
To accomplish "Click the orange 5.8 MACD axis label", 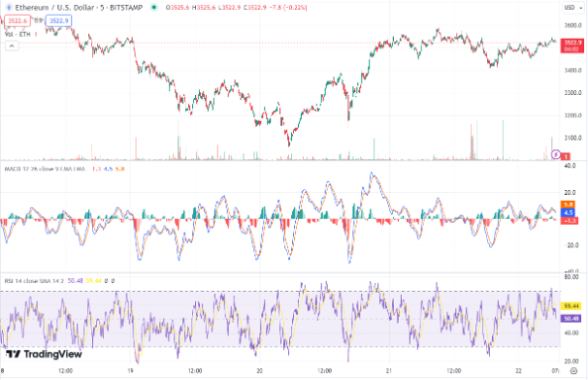I will tap(569, 205).
